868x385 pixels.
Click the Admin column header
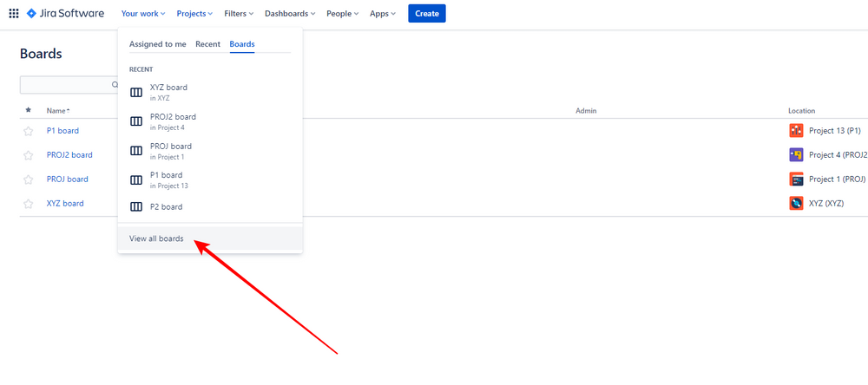[586, 111]
